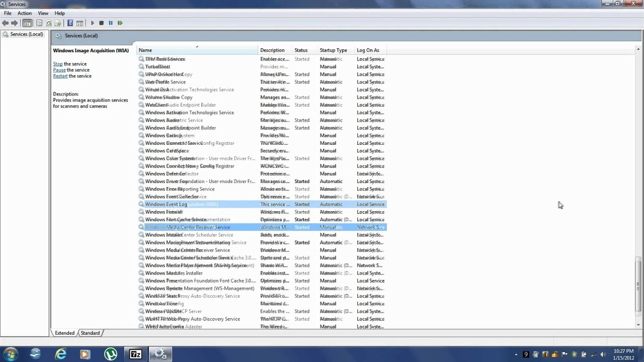
Task: Open 7-Zip from the taskbar
Action: (x=136, y=354)
